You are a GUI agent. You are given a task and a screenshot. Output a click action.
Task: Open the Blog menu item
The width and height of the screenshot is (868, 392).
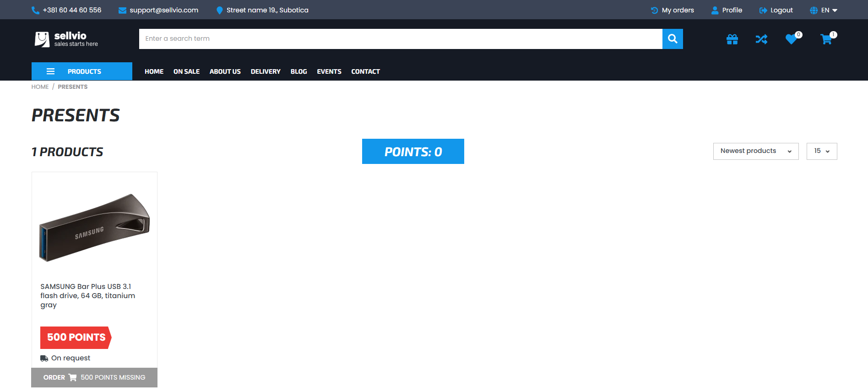pos(298,71)
